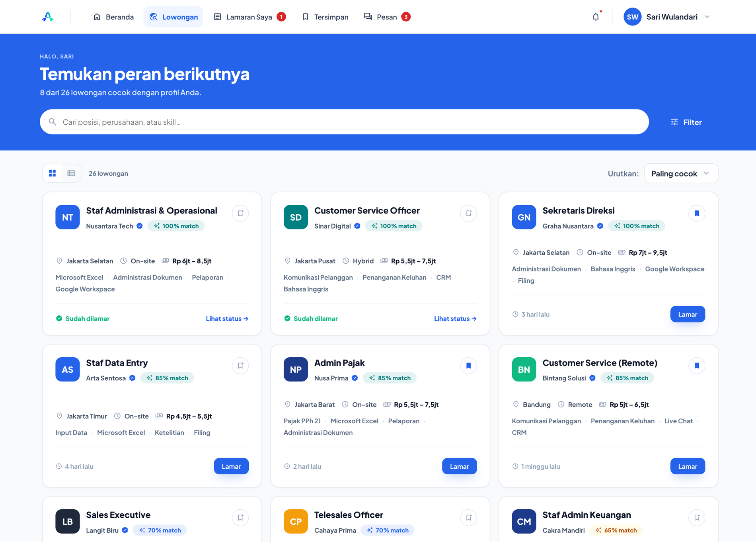Click the verified badge next to Langit Biru

[125, 530]
